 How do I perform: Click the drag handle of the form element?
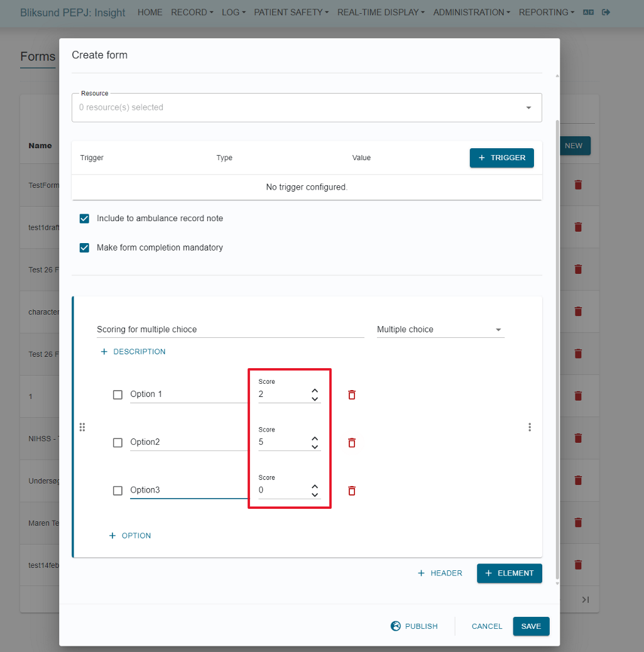82,427
